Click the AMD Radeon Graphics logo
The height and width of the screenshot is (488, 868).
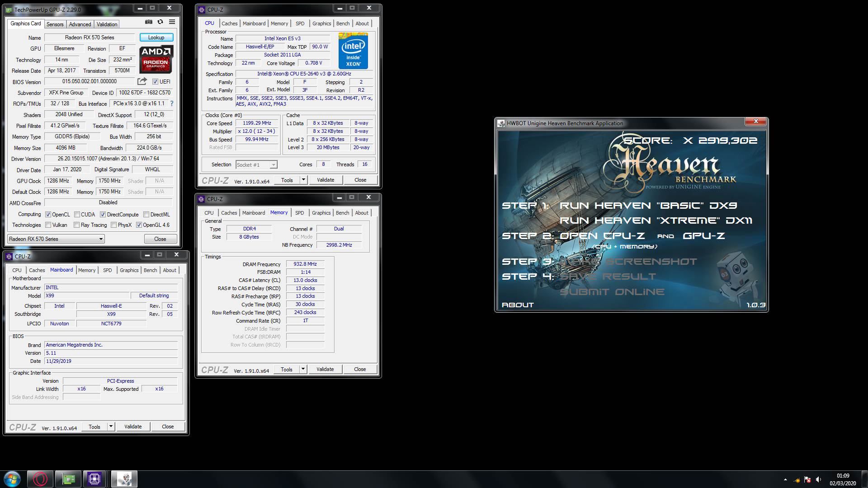[x=156, y=60]
